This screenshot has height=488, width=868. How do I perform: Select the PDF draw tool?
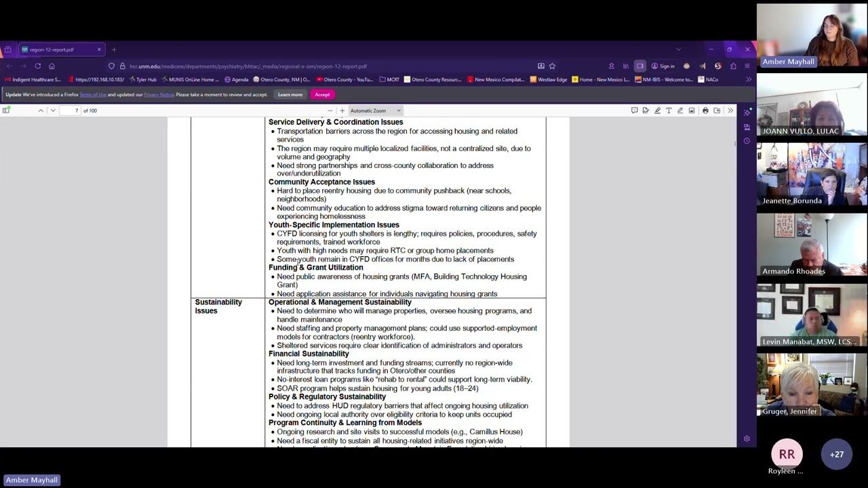(x=680, y=110)
